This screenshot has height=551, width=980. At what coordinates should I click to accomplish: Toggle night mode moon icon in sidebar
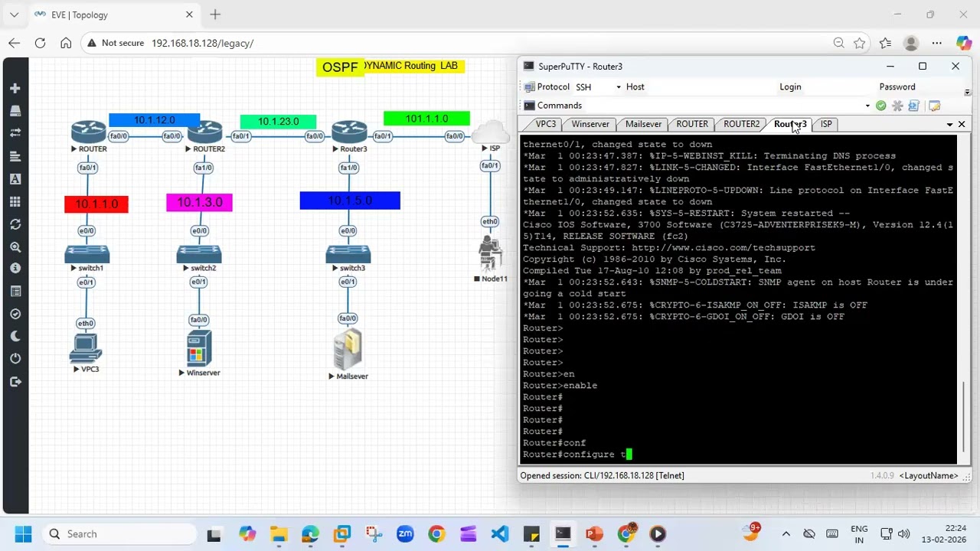pyautogui.click(x=15, y=337)
